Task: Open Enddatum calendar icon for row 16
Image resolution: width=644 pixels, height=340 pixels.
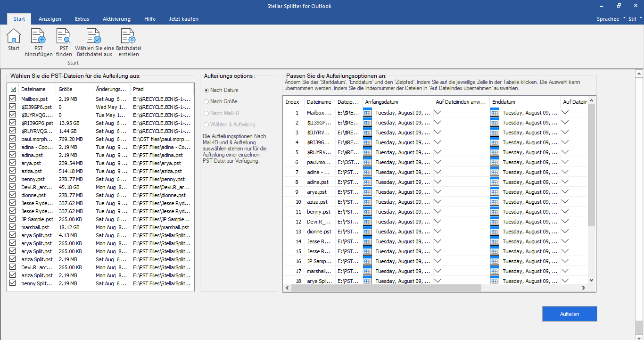Action: pyautogui.click(x=495, y=261)
